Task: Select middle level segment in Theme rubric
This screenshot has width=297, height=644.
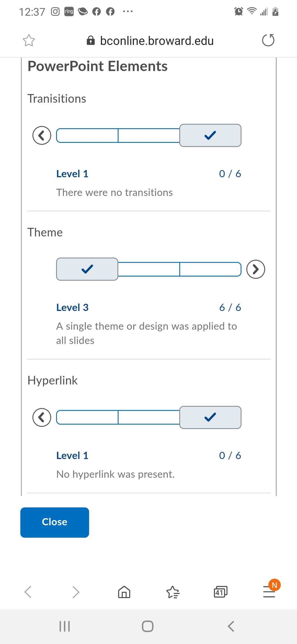Action: coord(149,269)
